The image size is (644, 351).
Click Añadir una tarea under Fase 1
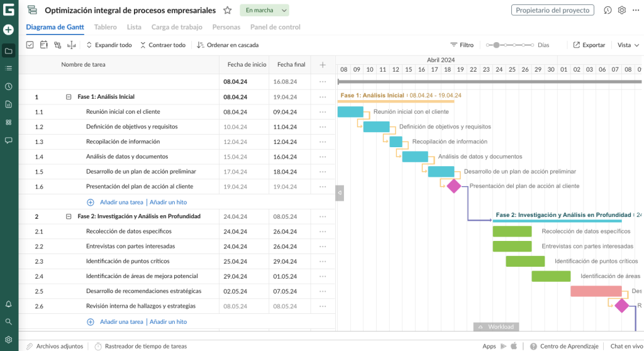(x=121, y=202)
